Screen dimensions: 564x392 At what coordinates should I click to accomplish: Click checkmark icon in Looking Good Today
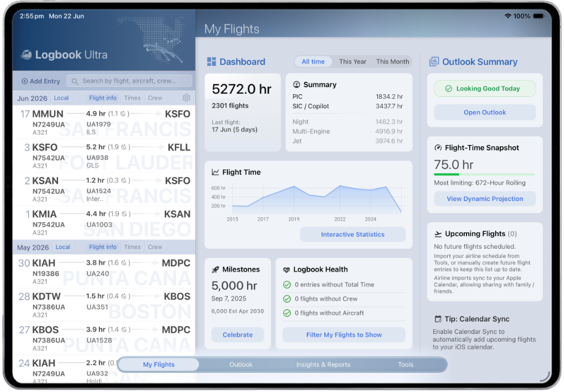click(x=448, y=89)
